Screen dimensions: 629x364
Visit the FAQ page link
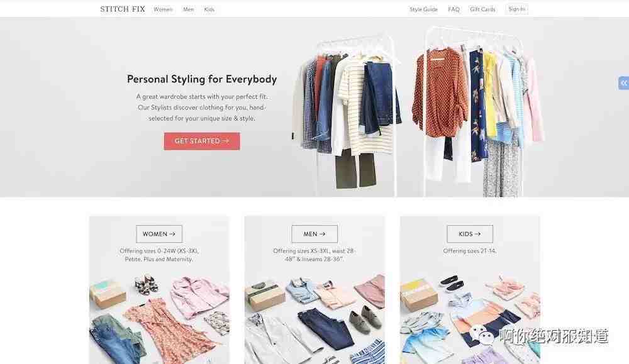(454, 9)
